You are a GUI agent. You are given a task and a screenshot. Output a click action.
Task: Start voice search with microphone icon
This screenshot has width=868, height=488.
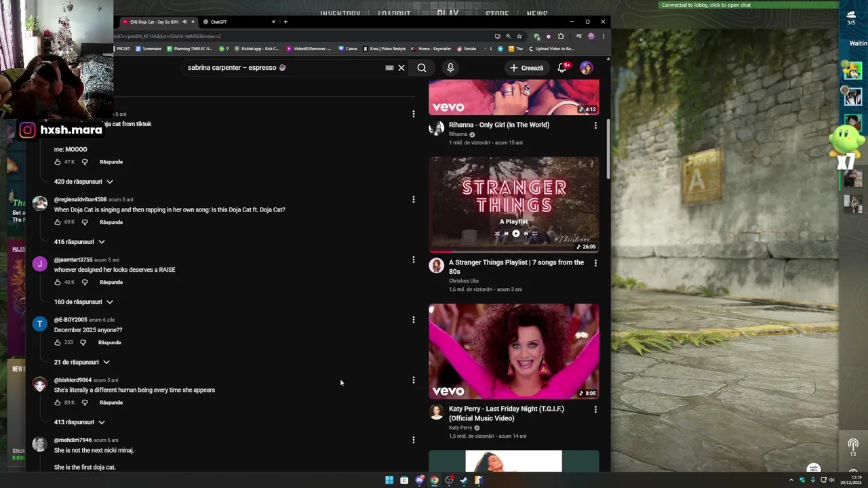tap(450, 68)
